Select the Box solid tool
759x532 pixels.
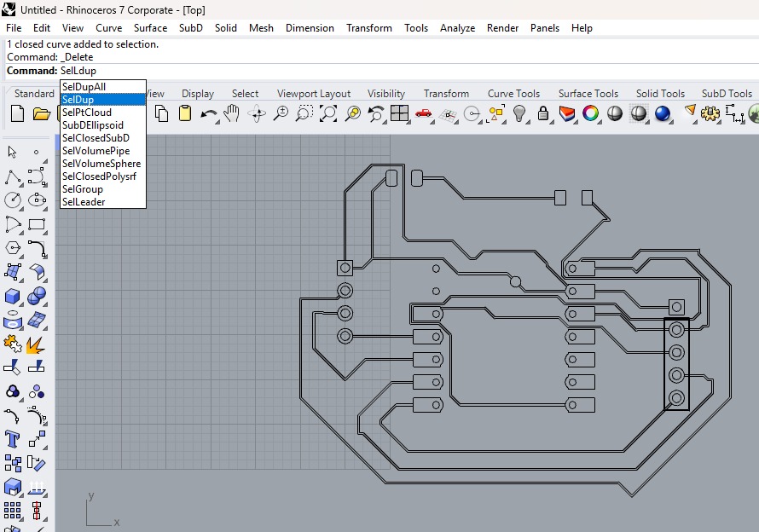[x=13, y=297]
